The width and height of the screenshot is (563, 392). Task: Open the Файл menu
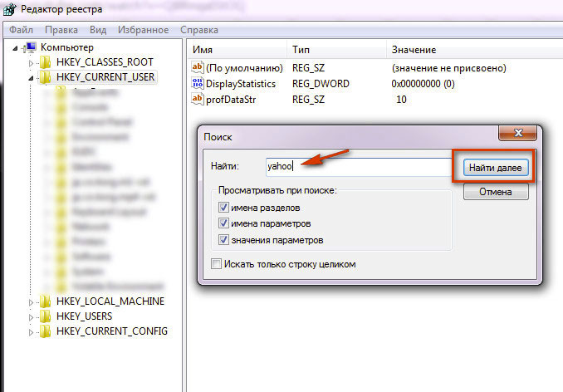pyautogui.click(x=21, y=30)
